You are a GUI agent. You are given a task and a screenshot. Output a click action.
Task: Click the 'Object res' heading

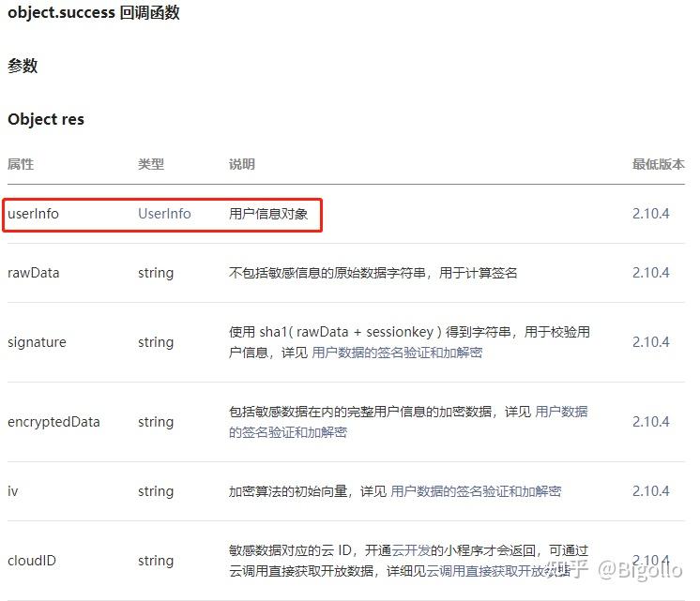click(x=46, y=119)
